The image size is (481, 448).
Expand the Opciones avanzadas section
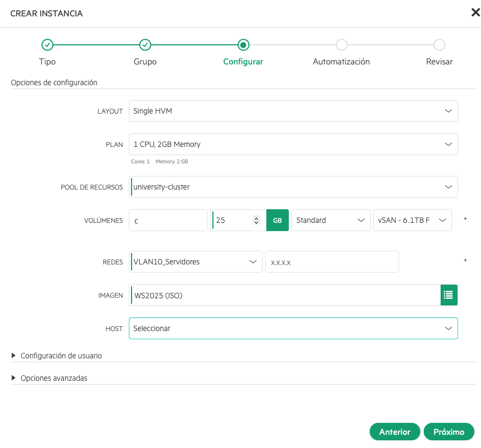point(55,378)
